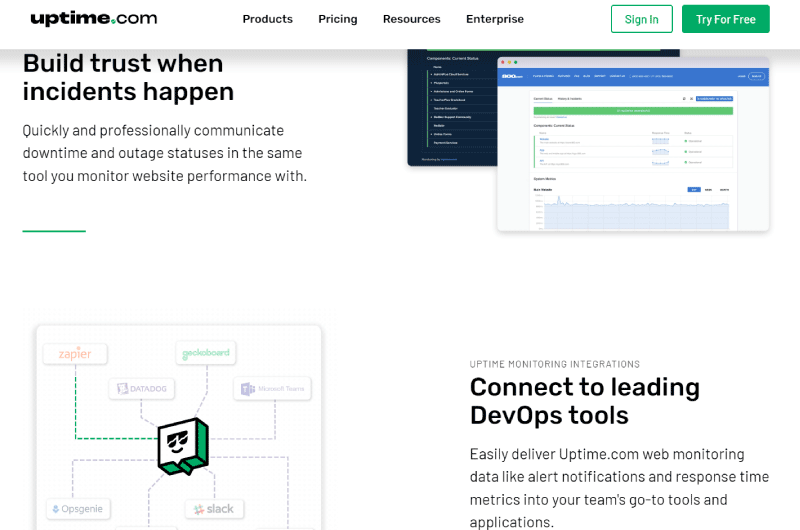Click the Geckoboard integration logo

tap(206, 352)
